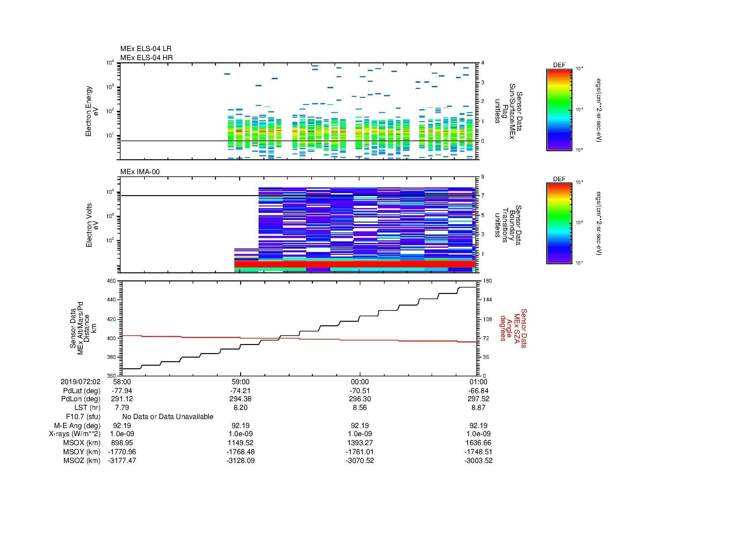
Task: Click the 'MEx ELS-04 HR' panel title
Action: pyautogui.click(x=146, y=58)
